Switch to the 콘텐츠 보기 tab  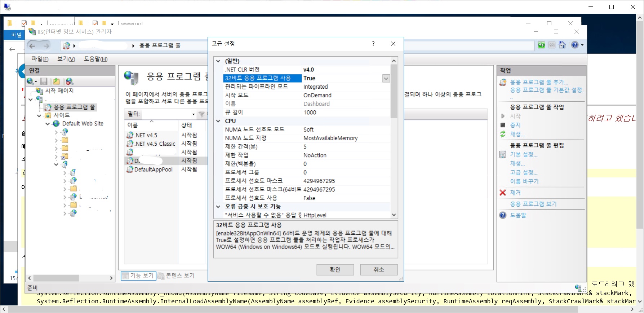(x=176, y=276)
